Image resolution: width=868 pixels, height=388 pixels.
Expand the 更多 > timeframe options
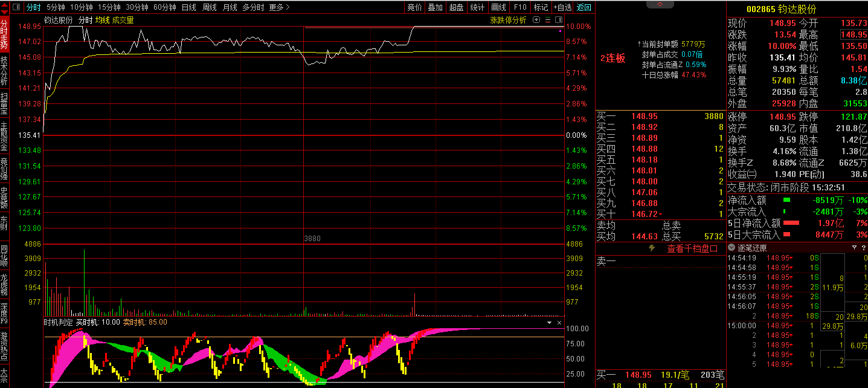pos(279,7)
